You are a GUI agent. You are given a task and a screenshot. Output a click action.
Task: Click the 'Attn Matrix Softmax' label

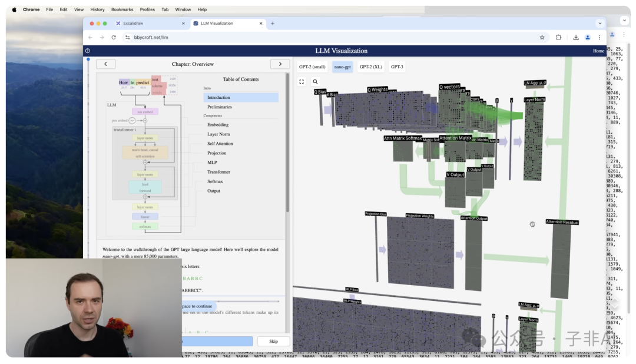tap(403, 138)
